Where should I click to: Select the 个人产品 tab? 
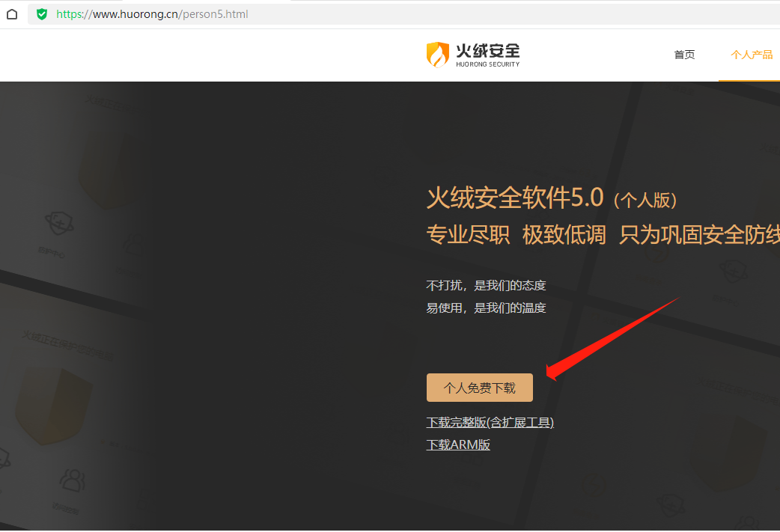click(x=751, y=55)
